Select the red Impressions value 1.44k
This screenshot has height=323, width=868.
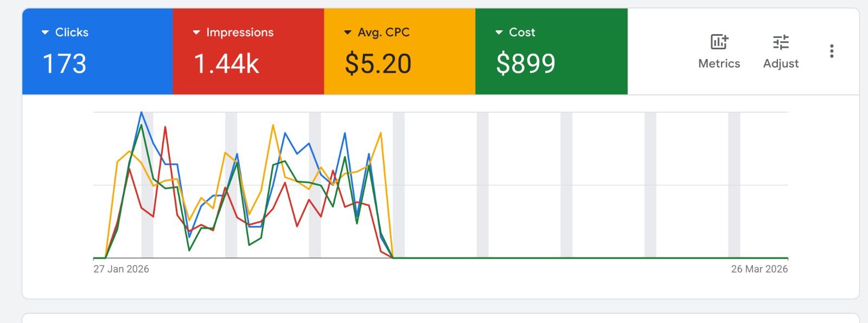click(226, 63)
